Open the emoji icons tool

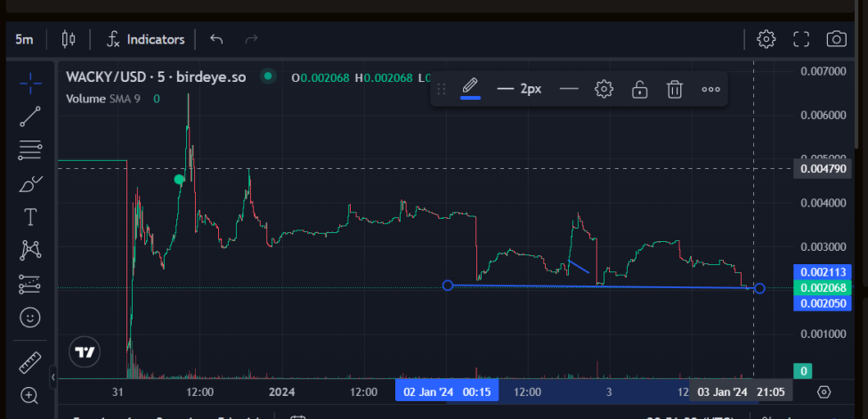tap(30, 318)
